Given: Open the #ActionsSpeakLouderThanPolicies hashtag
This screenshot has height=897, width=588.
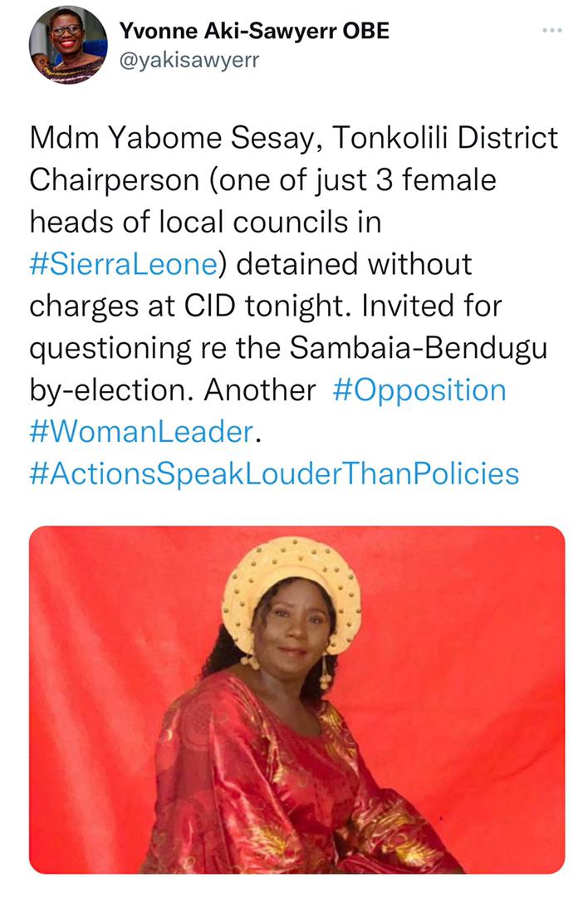Looking at the screenshot, I should [x=274, y=474].
